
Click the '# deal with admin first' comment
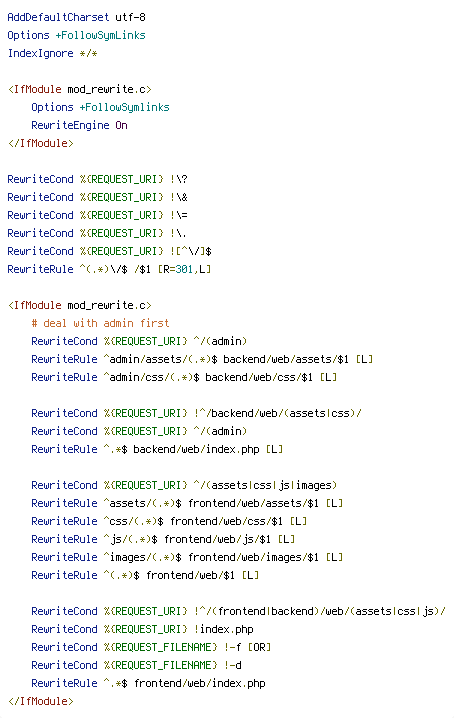[x=100, y=323]
